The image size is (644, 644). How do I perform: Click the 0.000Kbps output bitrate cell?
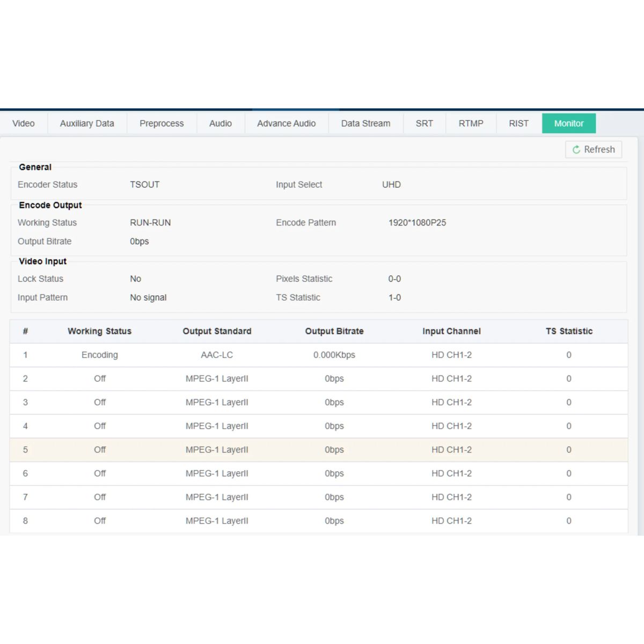click(x=334, y=355)
